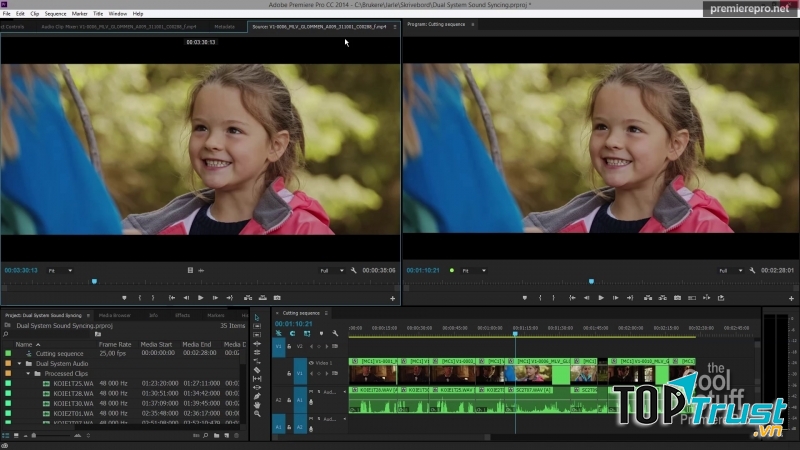Switch to Effects tab

182,315
